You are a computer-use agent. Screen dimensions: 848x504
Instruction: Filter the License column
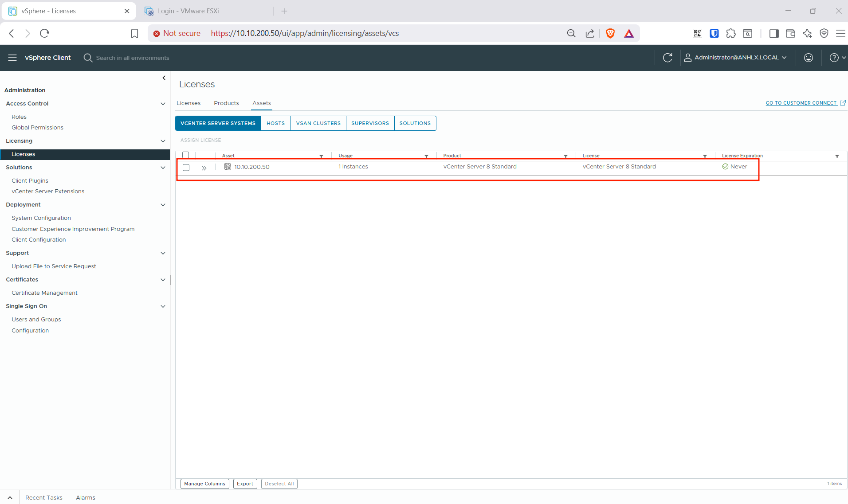click(x=705, y=156)
